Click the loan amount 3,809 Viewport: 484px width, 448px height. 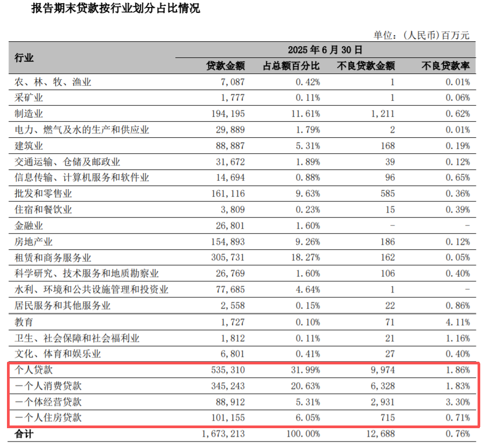pos(233,210)
